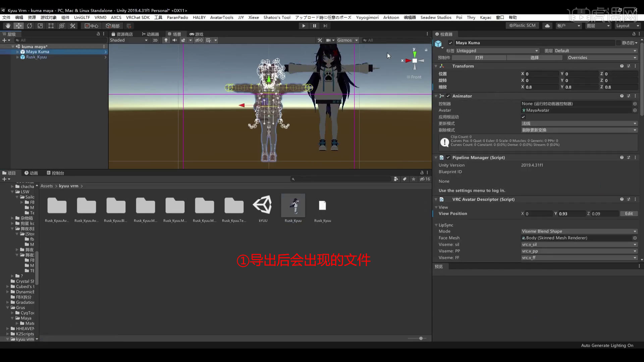Select the Move tool

click(x=19, y=26)
